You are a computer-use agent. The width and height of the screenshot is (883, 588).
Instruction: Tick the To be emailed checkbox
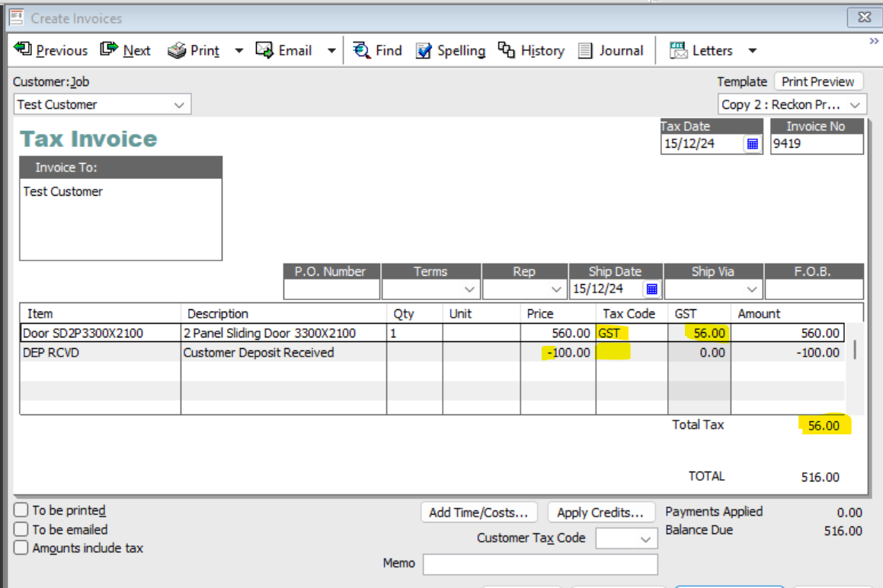click(x=21, y=529)
